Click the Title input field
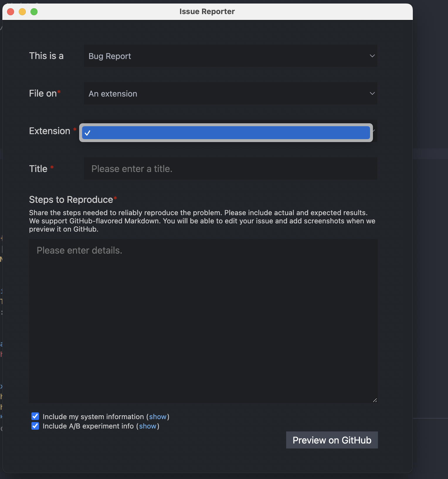 pos(230,168)
